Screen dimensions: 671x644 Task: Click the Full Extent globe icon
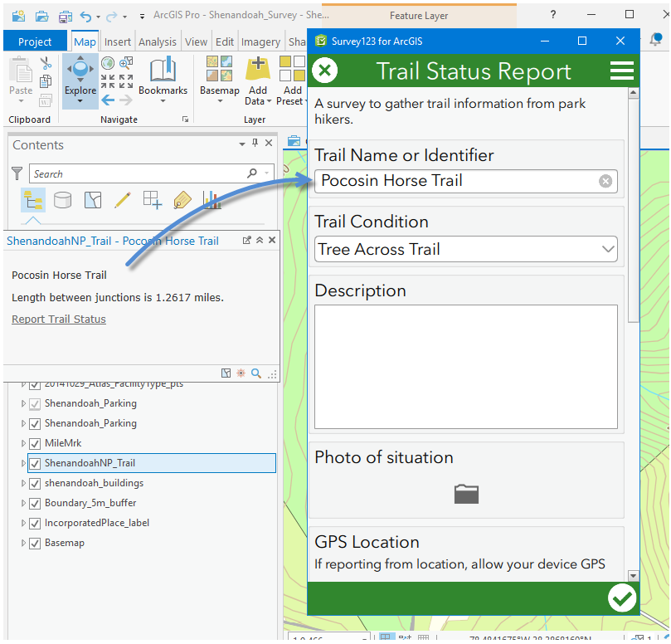click(108, 63)
